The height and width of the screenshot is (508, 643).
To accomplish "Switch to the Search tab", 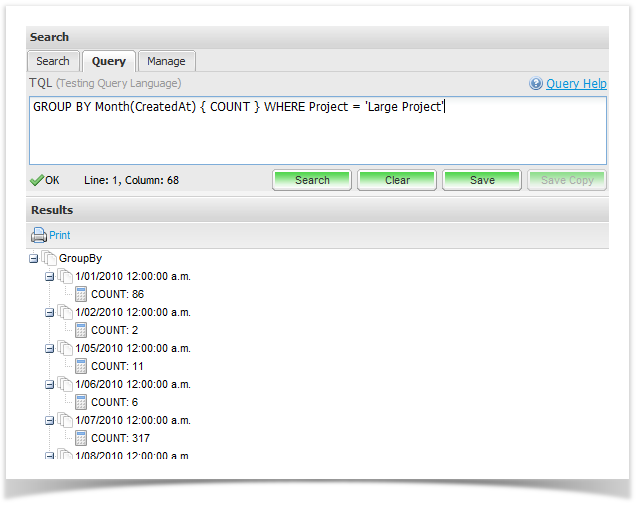I will [53, 61].
